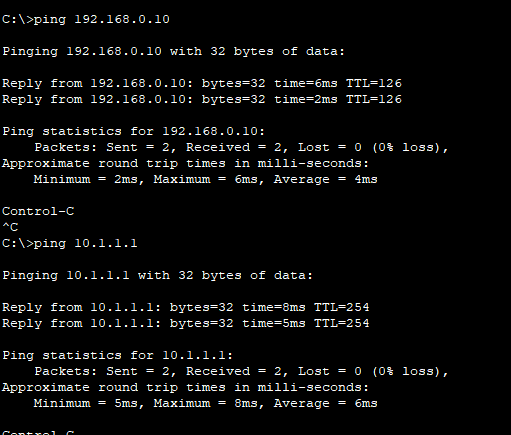Click 'Ping statistics for 192.168.0.10:' heading
Screen dimensions: 511x435
click(134, 131)
